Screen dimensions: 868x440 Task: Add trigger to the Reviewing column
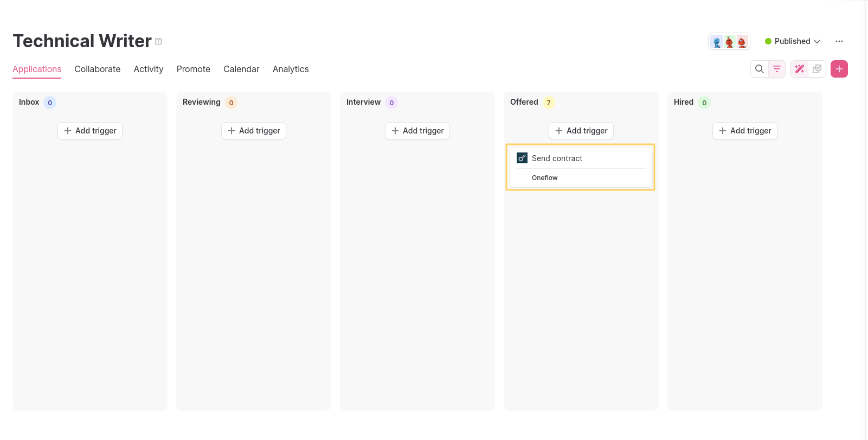(x=254, y=131)
